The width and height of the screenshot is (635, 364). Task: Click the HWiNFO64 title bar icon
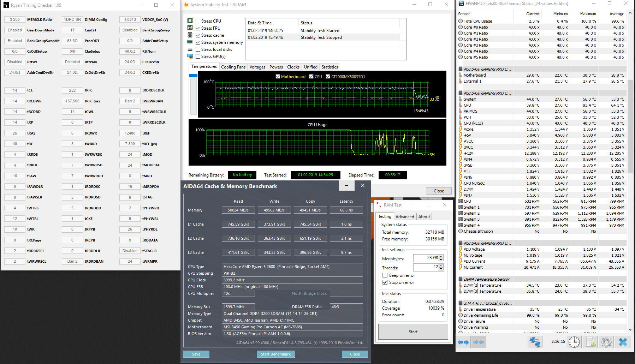(461, 4)
